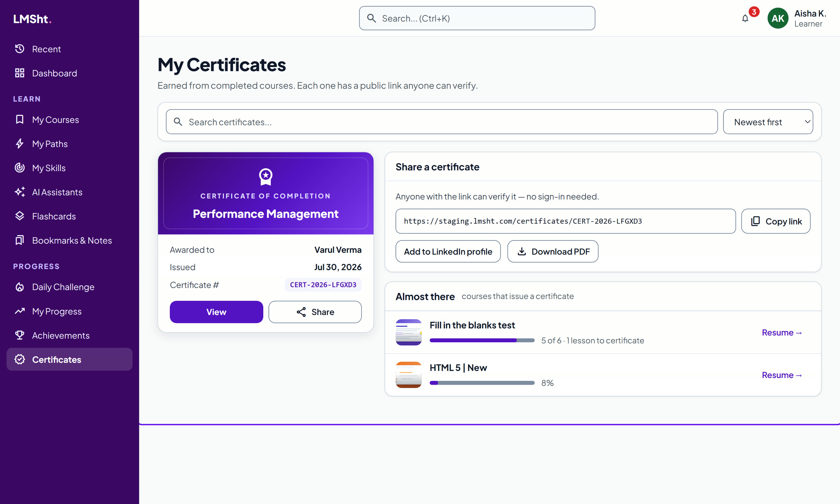The height and width of the screenshot is (504, 840).
Task: Click the Copy link button
Action: pyautogui.click(x=776, y=221)
